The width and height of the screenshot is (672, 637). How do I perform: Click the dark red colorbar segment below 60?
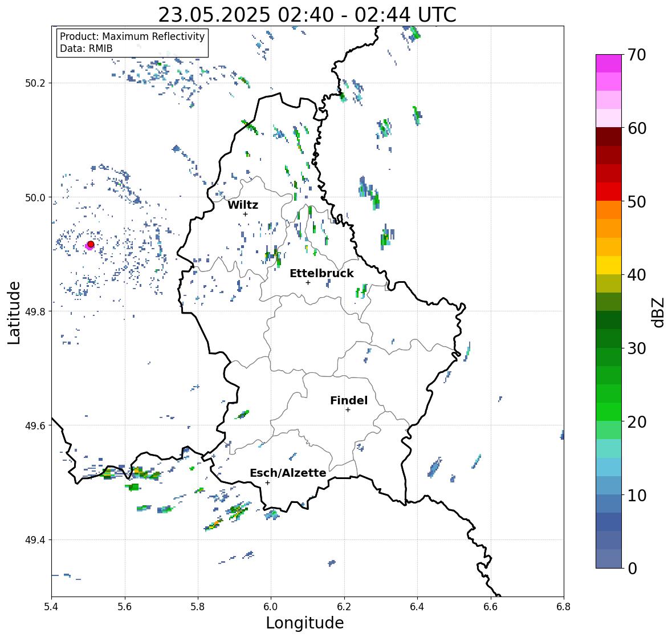point(609,137)
